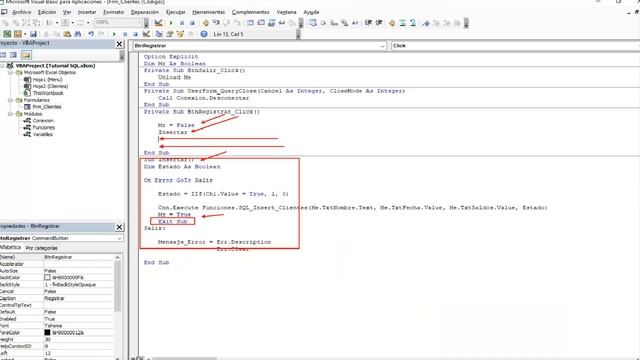This screenshot has width=640, height=360.
Task: Click the BackColor color swatch
Action: pyautogui.click(x=47, y=278)
